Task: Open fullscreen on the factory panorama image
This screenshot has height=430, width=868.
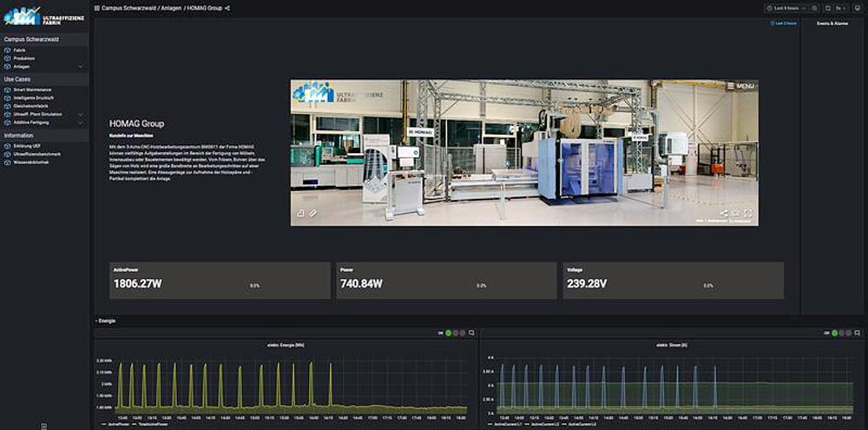Action: [748, 213]
